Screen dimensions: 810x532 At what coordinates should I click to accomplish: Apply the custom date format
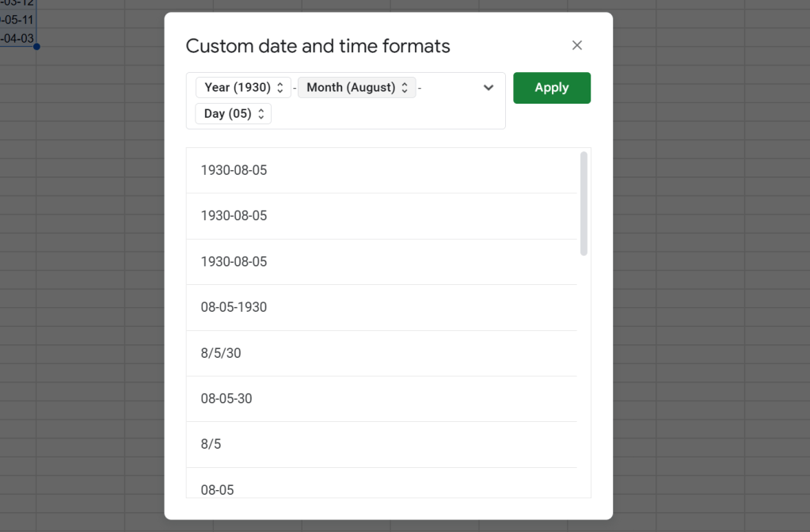pyautogui.click(x=552, y=88)
